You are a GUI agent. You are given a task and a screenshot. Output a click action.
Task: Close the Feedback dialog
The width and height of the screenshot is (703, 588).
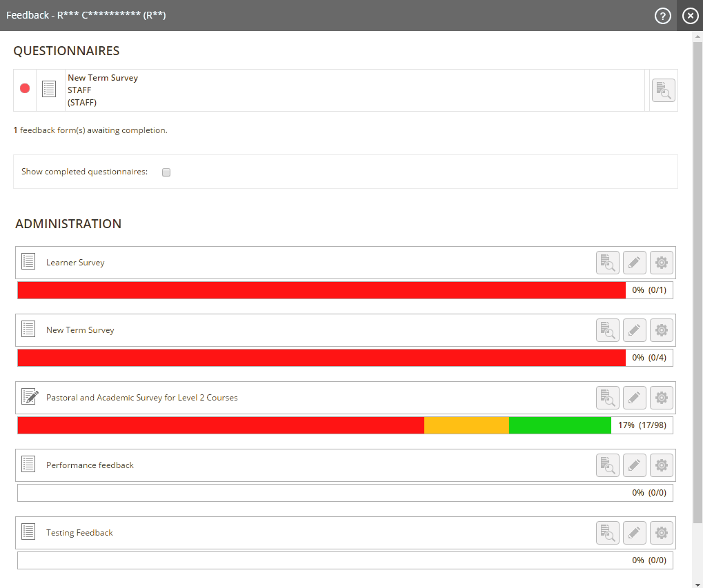click(691, 16)
